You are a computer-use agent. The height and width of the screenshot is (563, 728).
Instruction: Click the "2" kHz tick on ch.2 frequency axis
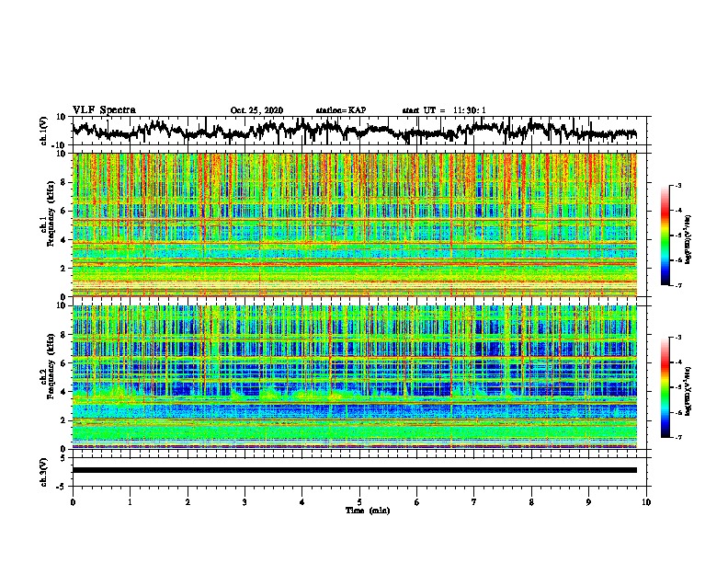pos(64,420)
